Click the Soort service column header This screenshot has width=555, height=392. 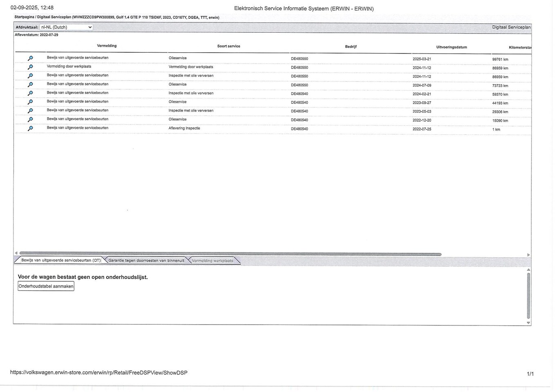(228, 46)
